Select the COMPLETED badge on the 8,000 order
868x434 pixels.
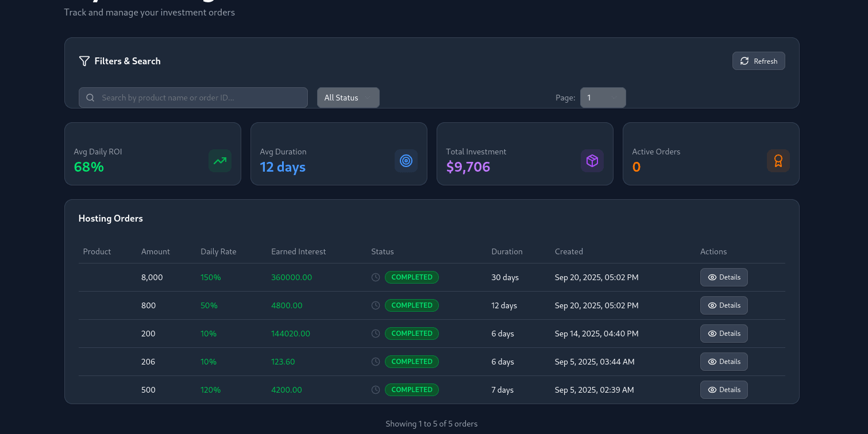[x=412, y=277]
